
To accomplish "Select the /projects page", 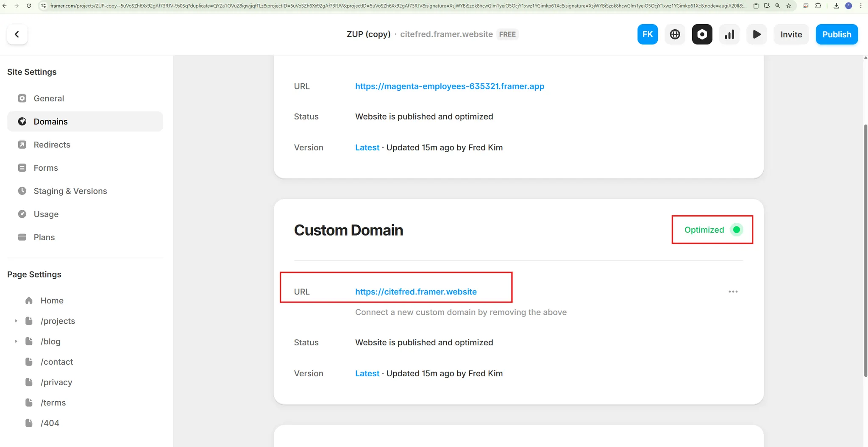I will 58,321.
